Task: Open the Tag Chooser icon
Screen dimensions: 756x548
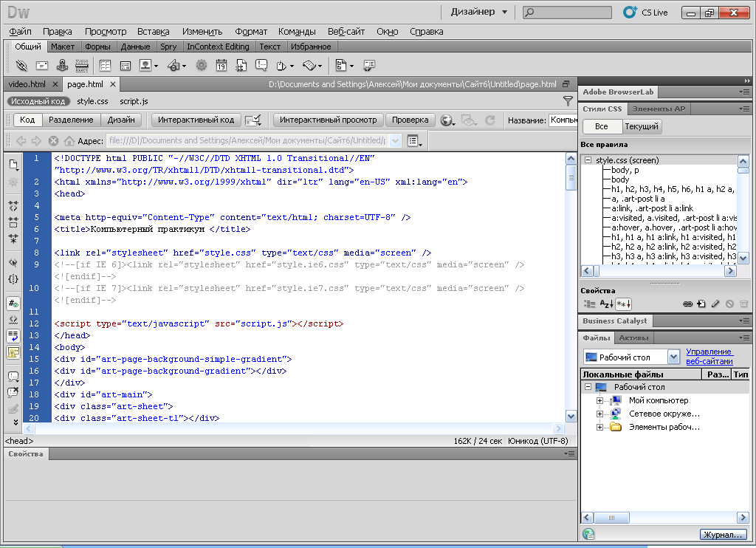Action: coord(369,65)
